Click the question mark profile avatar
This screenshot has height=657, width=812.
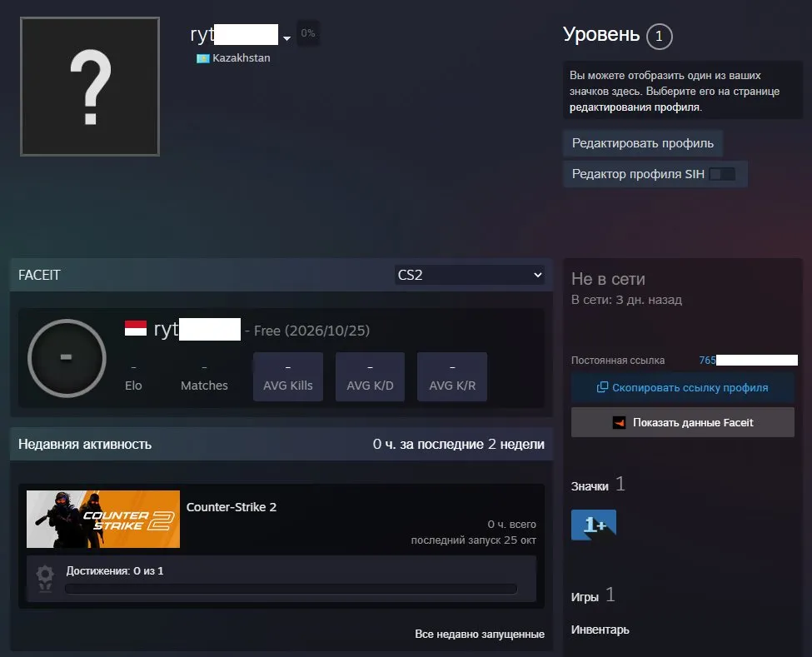click(x=90, y=87)
